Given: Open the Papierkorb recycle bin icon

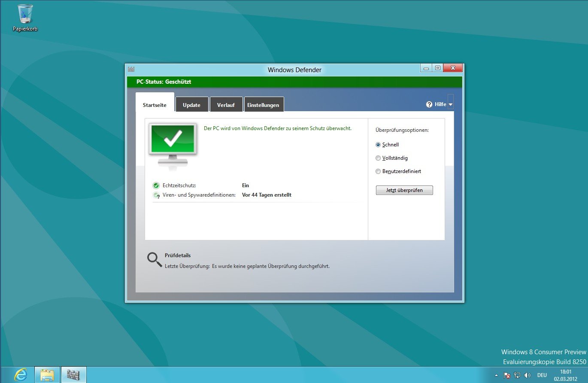Looking at the screenshot, I should [x=25, y=18].
